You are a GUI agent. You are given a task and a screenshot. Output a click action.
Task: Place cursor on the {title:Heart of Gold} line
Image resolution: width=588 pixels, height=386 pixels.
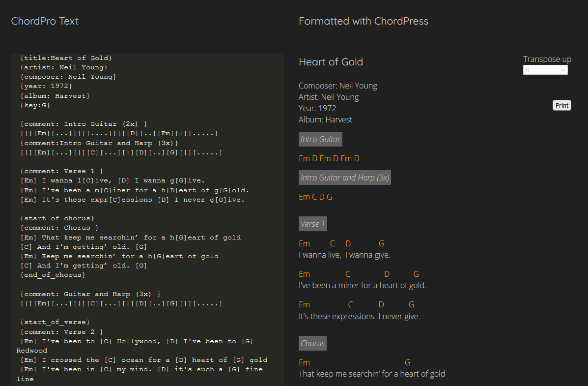pyautogui.click(x=66, y=58)
